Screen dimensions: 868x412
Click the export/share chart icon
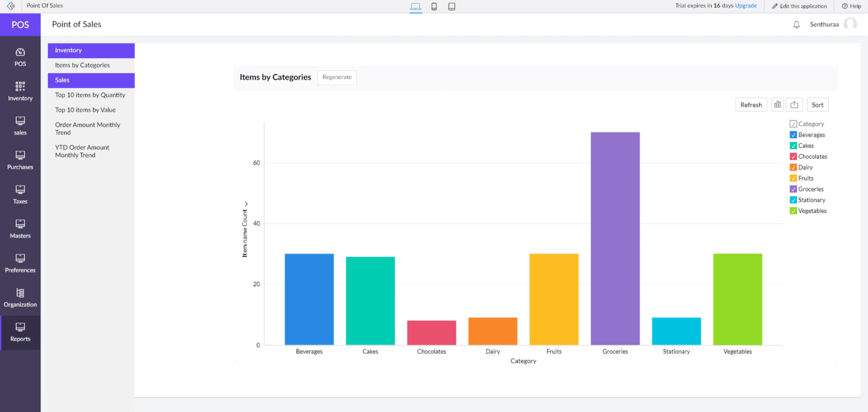pyautogui.click(x=794, y=104)
